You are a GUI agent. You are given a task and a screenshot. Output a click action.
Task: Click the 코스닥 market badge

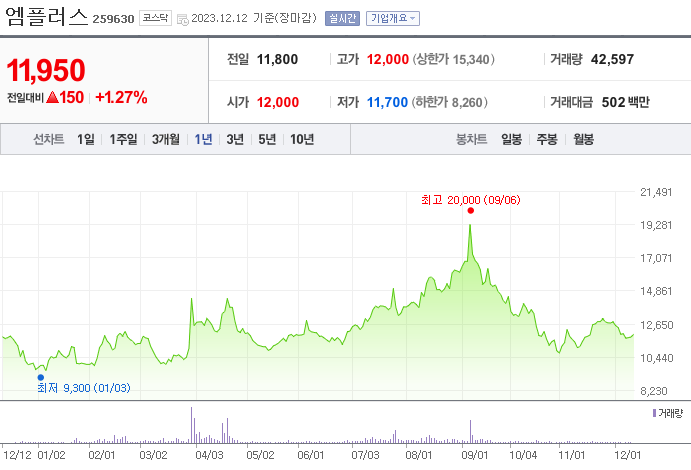click(x=155, y=18)
